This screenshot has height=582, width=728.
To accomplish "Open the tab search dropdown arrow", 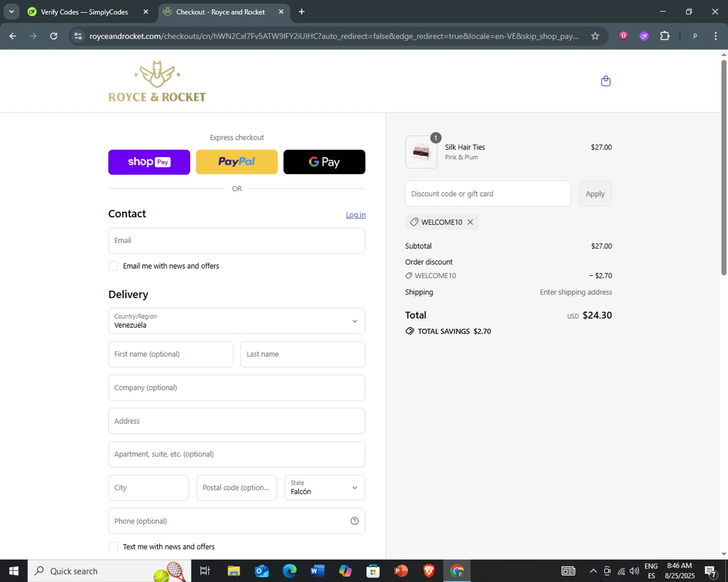I will pos(12,12).
